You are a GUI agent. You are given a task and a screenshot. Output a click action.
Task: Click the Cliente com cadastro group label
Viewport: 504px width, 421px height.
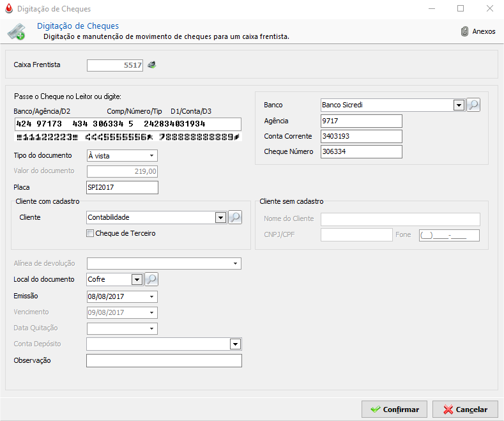pyautogui.click(x=47, y=201)
